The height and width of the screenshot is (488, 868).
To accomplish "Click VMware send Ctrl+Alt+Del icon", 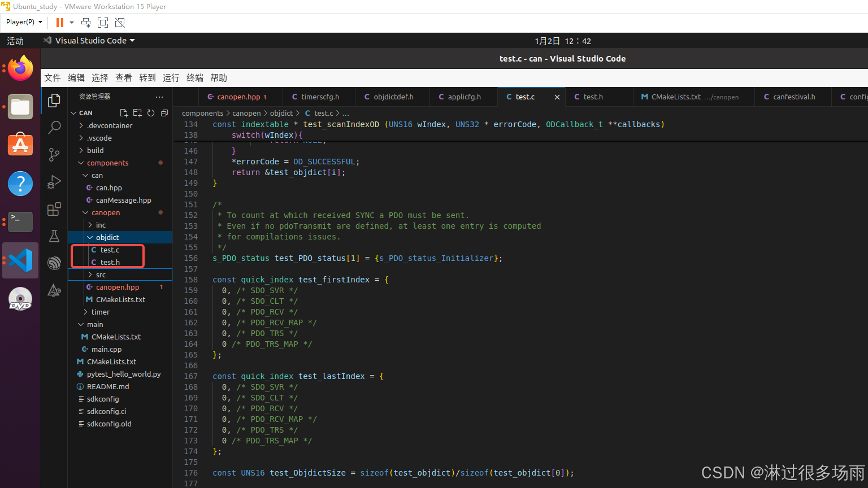I will [x=86, y=23].
